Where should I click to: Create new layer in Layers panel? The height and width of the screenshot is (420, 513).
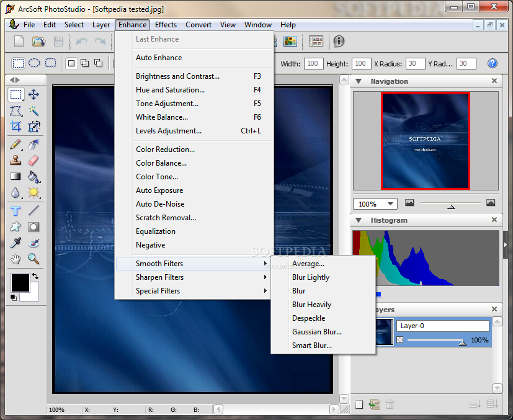[359, 404]
